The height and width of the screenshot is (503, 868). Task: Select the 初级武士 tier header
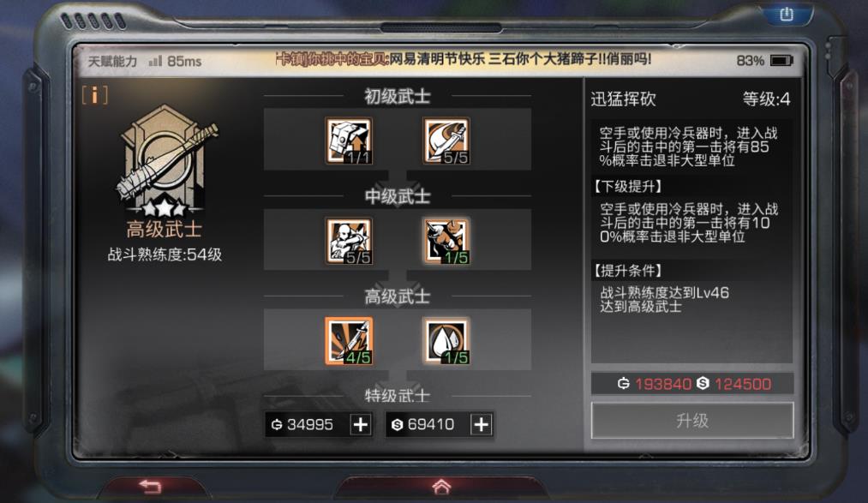pos(397,96)
